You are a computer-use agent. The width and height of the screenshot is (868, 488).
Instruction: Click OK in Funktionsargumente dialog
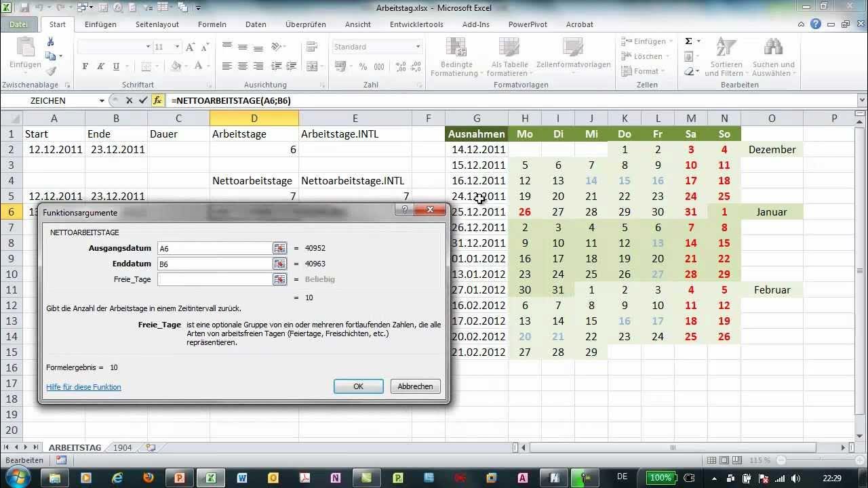[x=359, y=386]
